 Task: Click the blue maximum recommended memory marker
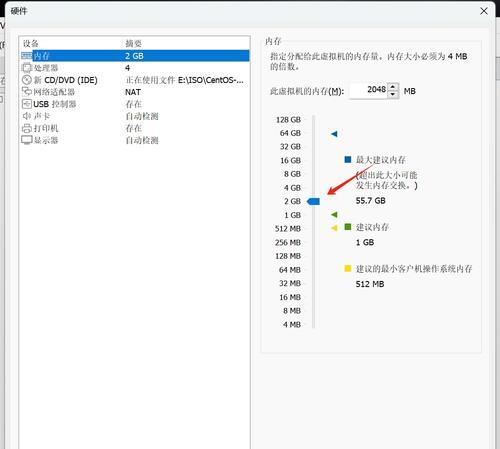click(x=334, y=134)
